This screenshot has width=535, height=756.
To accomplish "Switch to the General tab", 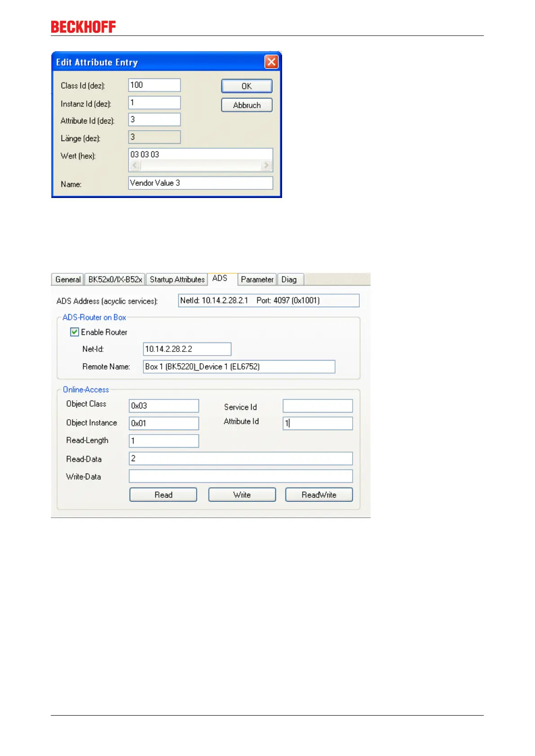I will [68, 279].
